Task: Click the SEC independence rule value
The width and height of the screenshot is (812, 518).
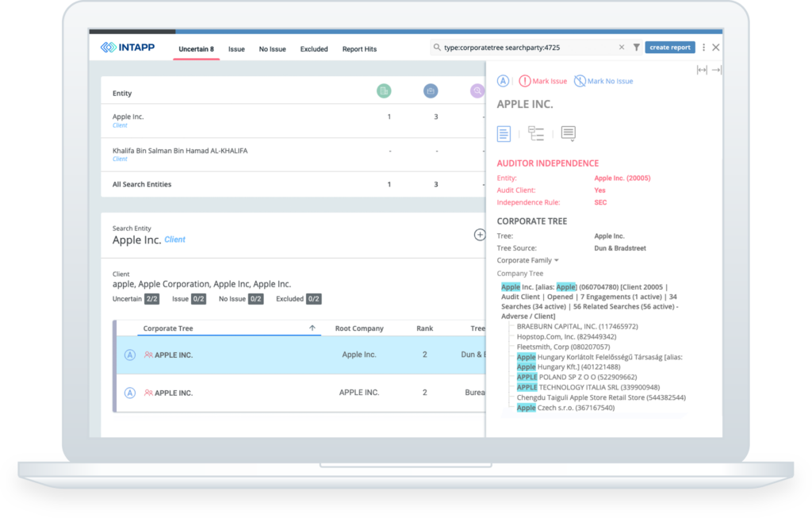Action: click(600, 202)
